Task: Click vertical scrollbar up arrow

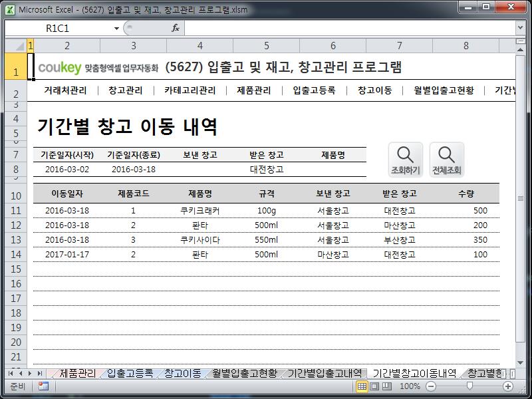Action: tap(520, 50)
